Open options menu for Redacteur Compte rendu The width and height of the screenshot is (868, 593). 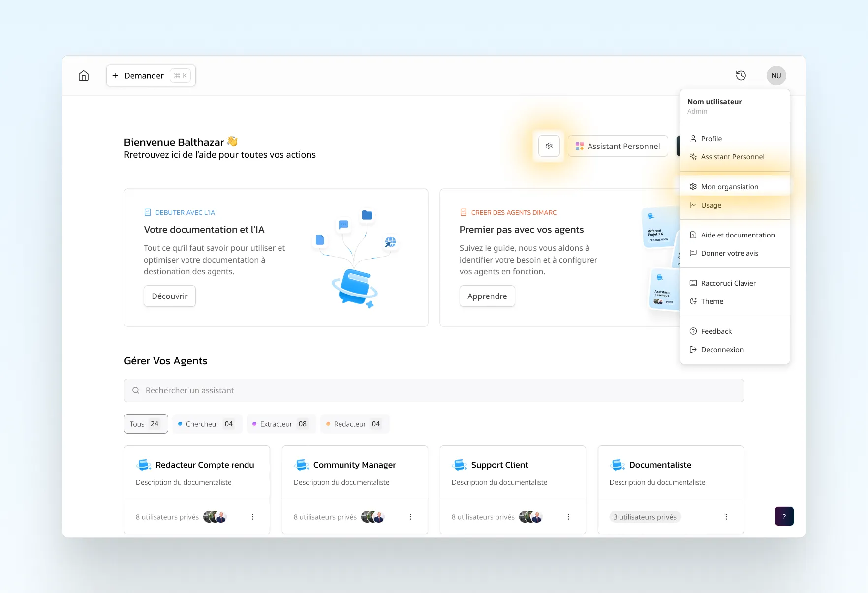252,517
